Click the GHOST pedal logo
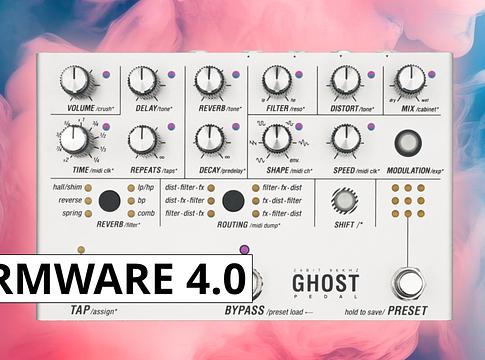 pyautogui.click(x=326, y=283)
